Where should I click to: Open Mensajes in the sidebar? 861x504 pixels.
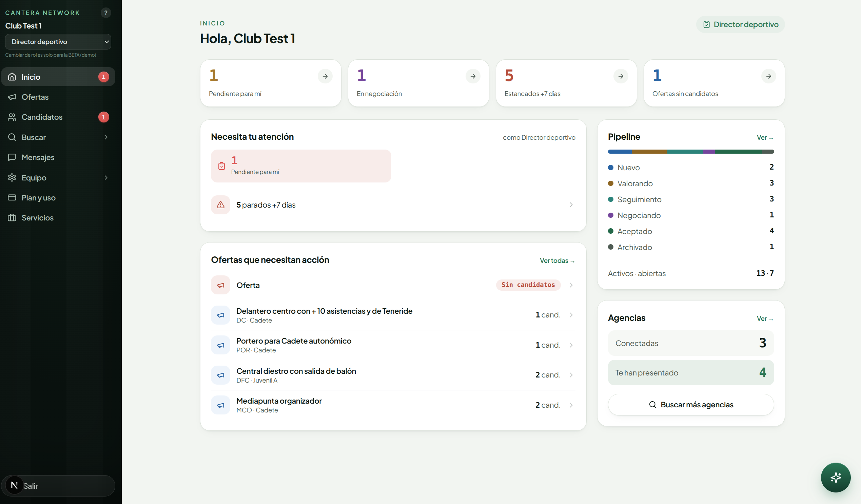point(58,157)
